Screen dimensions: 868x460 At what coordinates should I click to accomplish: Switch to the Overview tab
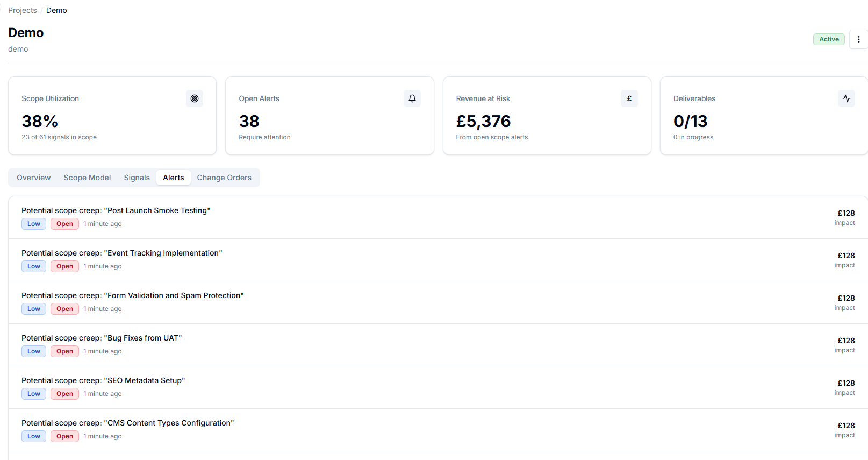[x=34, y=178]
